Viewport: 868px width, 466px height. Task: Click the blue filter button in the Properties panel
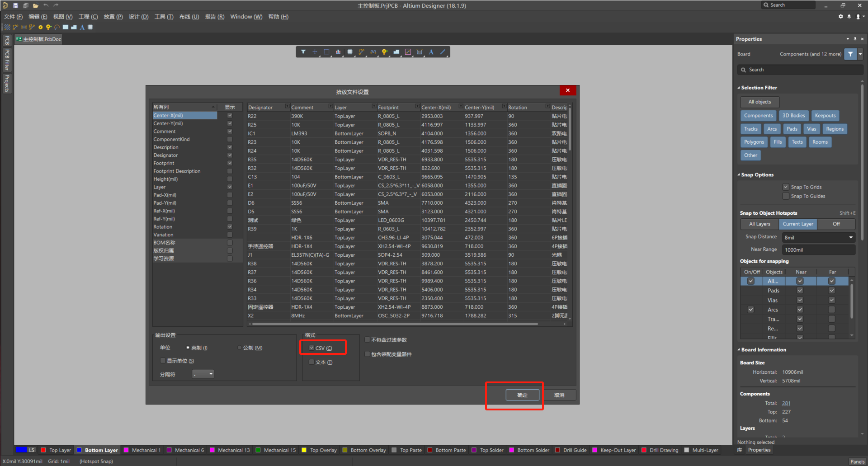pos(850,54)
